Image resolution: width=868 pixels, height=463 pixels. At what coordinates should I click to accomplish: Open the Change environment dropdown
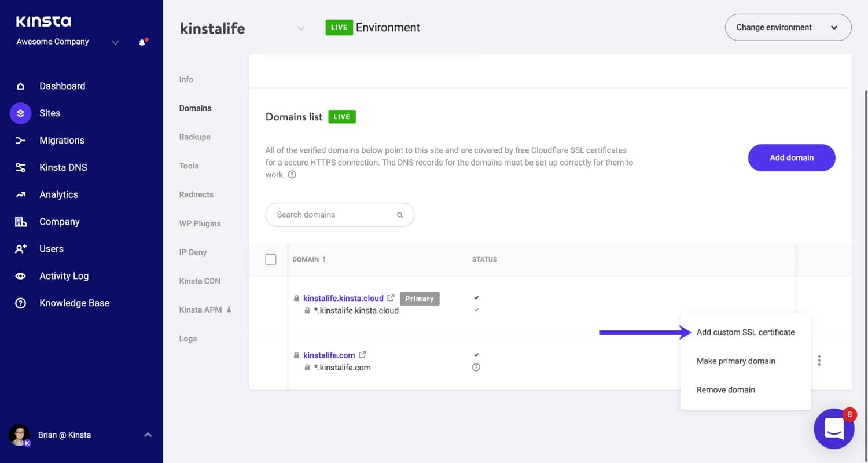pyautogui.click(x=788, y=27)
